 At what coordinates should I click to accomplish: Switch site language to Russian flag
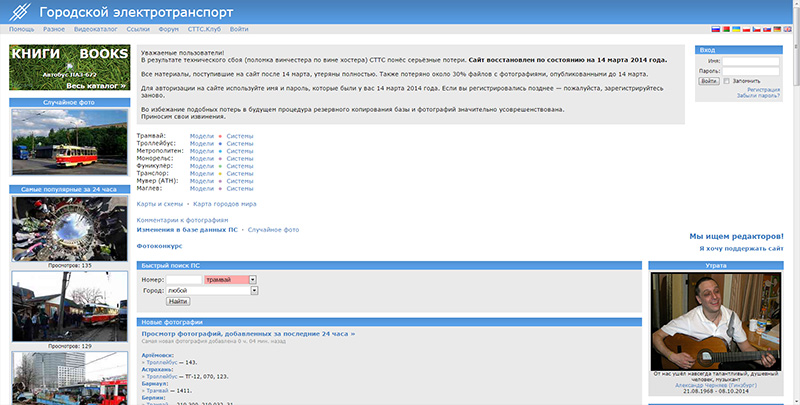click(x=715, y=30)
